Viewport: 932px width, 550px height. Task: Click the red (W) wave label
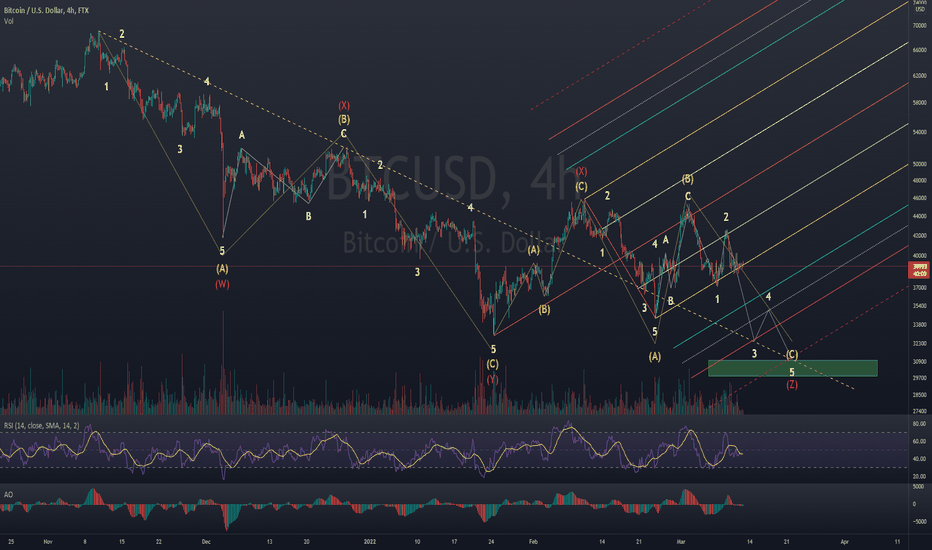point(222,284)
